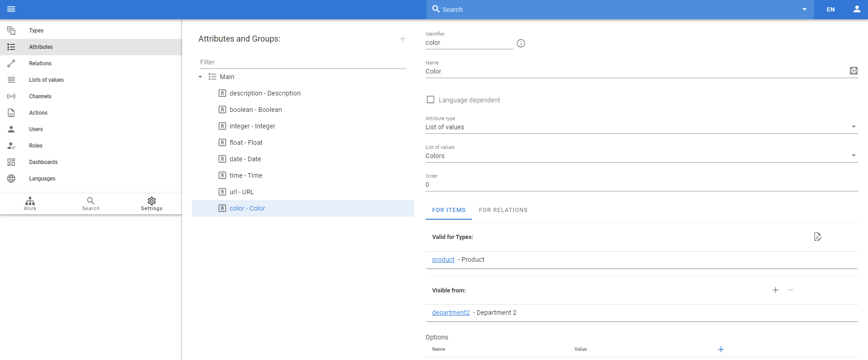The height and width of the screenshot is (360, 868).
Task: Select the Main group row
Action: [303, 77]
